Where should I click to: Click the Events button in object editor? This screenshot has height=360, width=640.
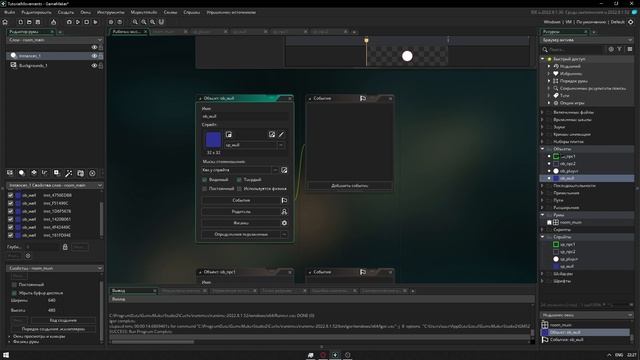pyautogui.click(x=244, y=200)
